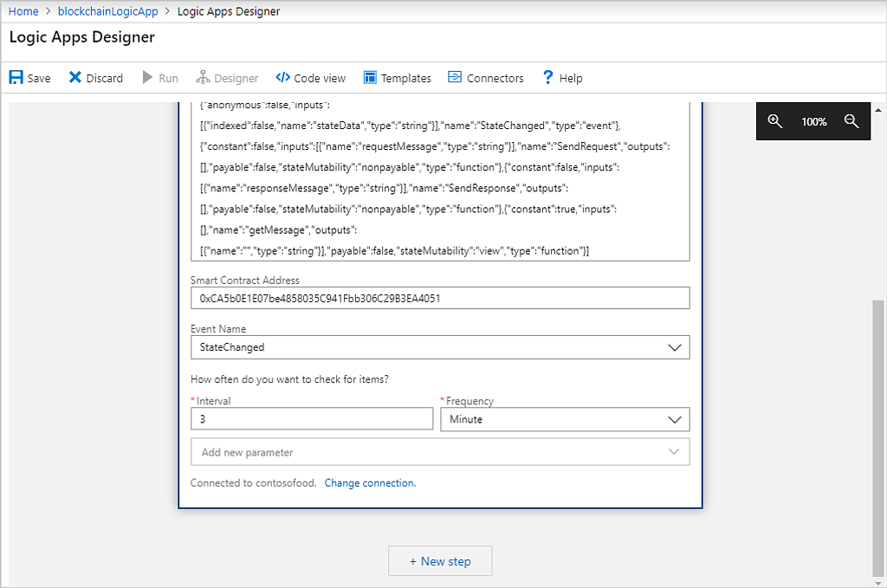The image size is (887, 588).
Task: Click the Templates grid icon
Action: [370, 78]
